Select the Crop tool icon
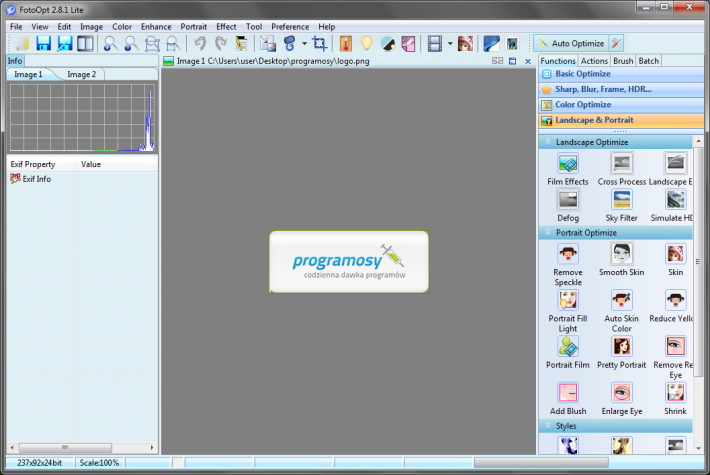 [x=319, y=43]
